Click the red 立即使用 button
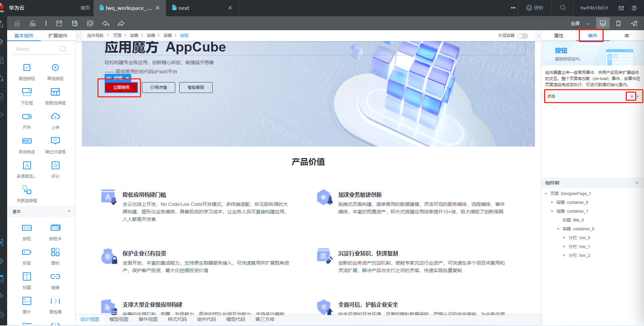 click(121, 88)
